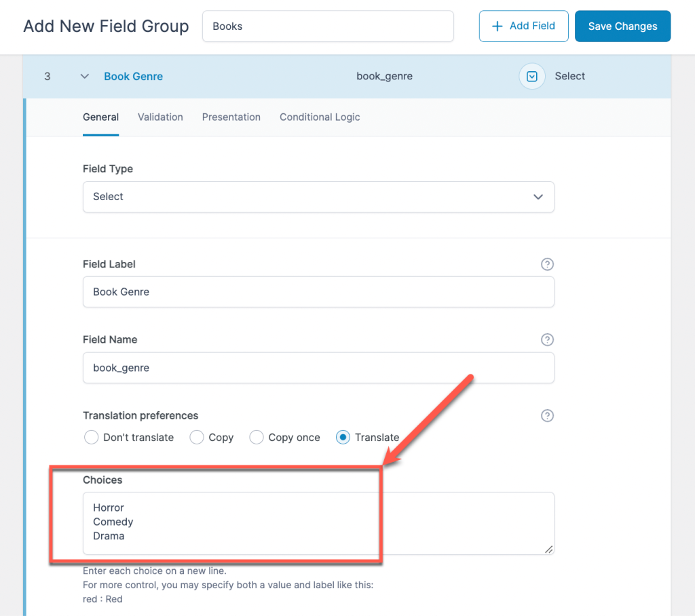Viewport: 695px width, 616px height.
Task: Open the Presentation tab
Action: tap(231, 117)
